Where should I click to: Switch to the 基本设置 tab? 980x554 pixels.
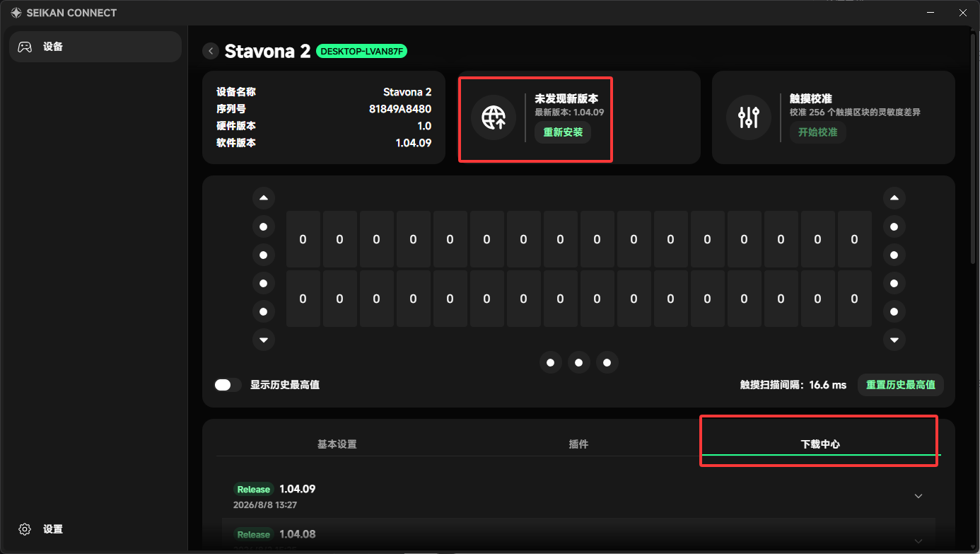337,444
